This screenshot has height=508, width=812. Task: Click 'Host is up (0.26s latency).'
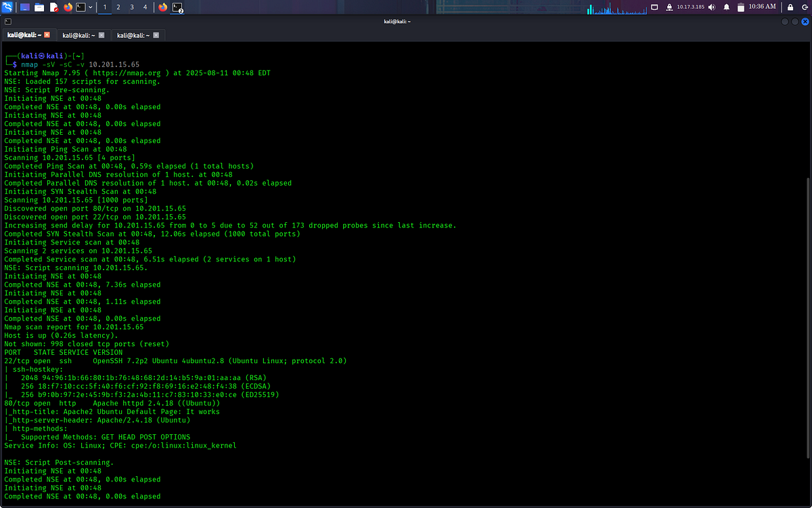coord(61,335)
